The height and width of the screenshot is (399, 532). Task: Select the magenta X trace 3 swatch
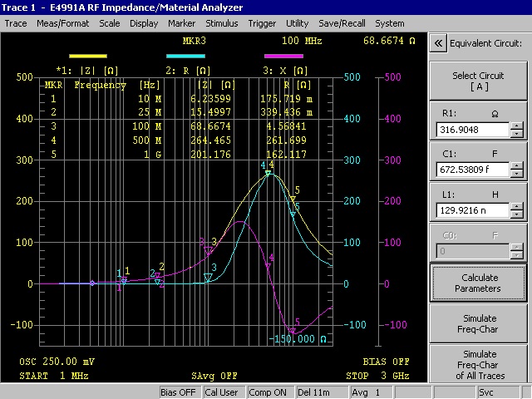pos(284,56)
